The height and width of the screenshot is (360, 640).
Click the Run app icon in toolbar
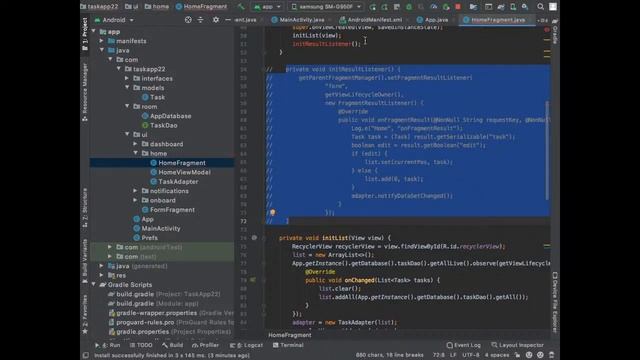click(372, 7)
